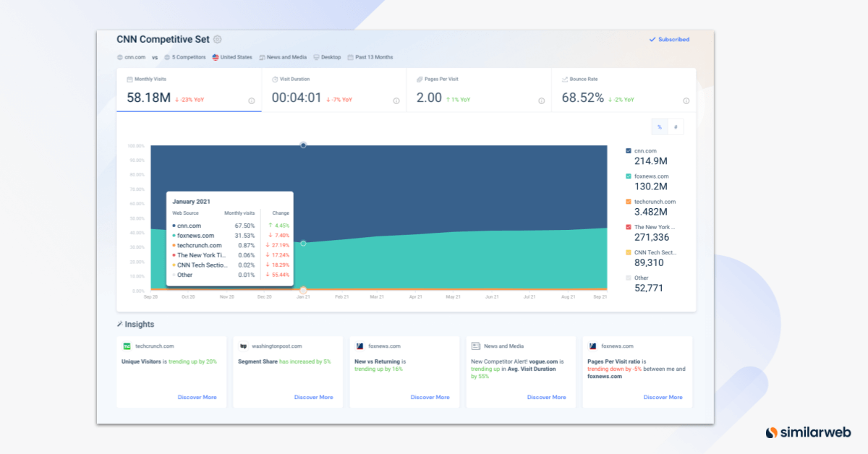Expand the 5 Competitors selector

tap(186, 56)
